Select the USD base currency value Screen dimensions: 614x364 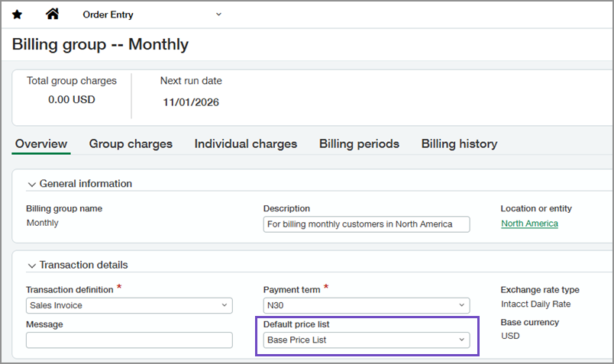click(x=510, y=336)
